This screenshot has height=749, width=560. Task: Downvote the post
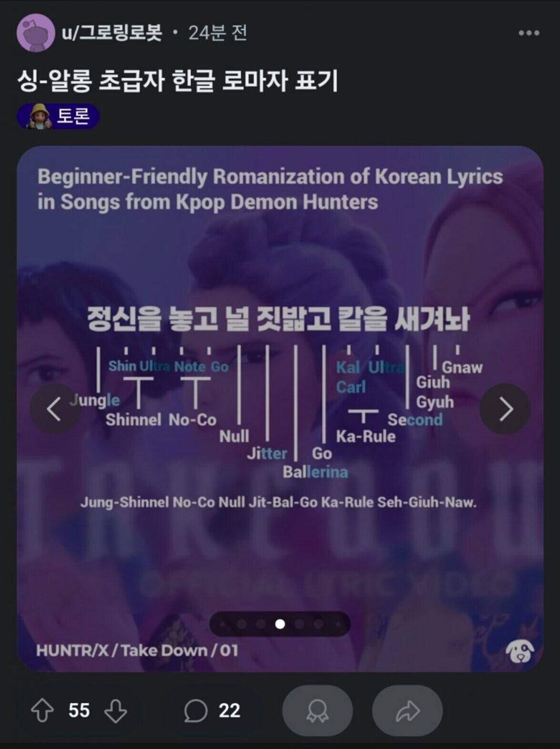[116, 710]
